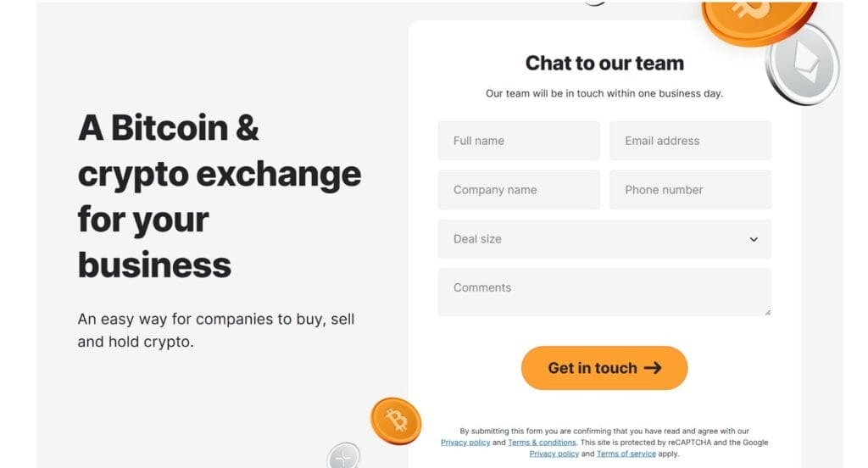
Task: Click the chevron arrow in Deal size
Action: [754, 239]
